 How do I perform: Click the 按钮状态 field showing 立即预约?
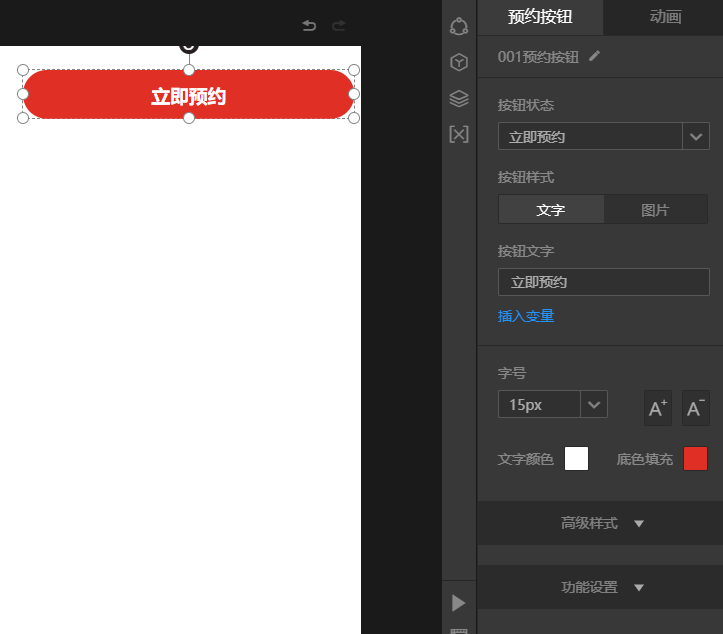[x=590, y=136]
